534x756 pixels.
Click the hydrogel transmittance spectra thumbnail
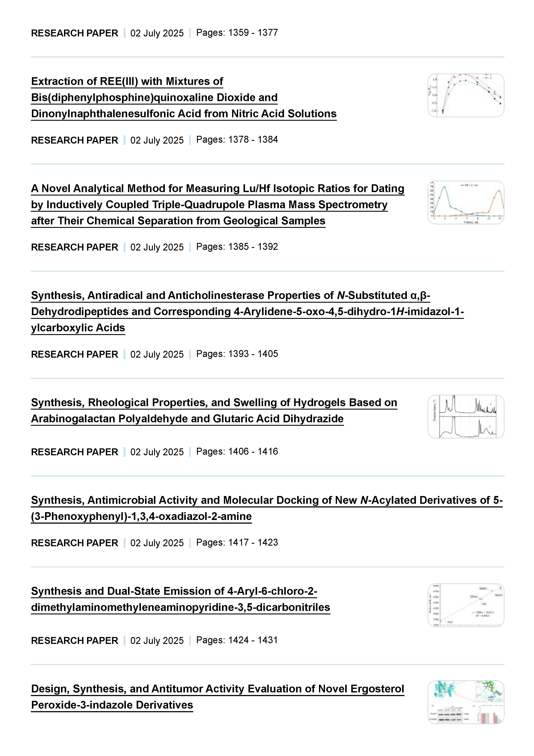[x=465, y=416]
